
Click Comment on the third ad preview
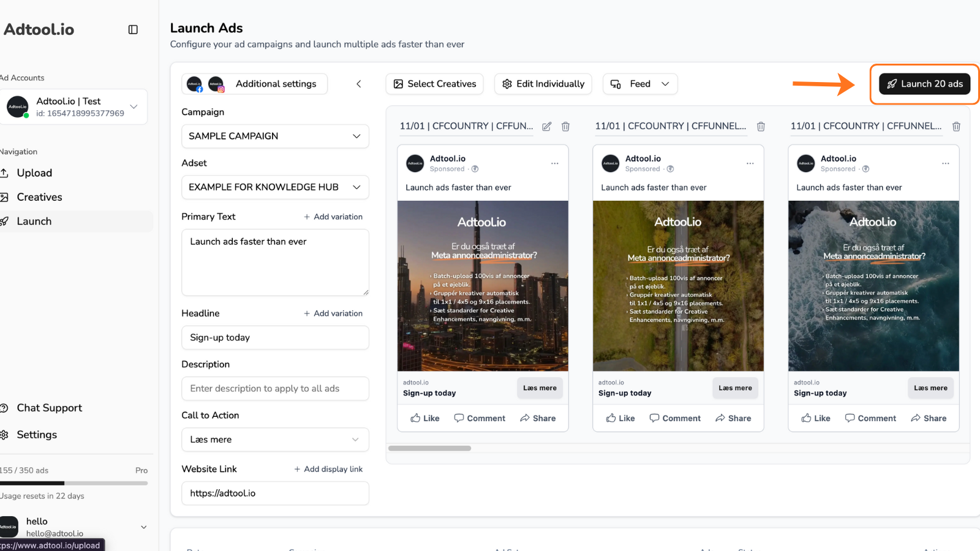tap(870, 418)
